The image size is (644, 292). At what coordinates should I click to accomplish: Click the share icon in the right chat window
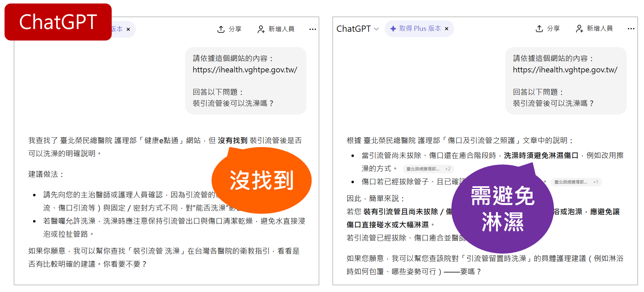539,29
